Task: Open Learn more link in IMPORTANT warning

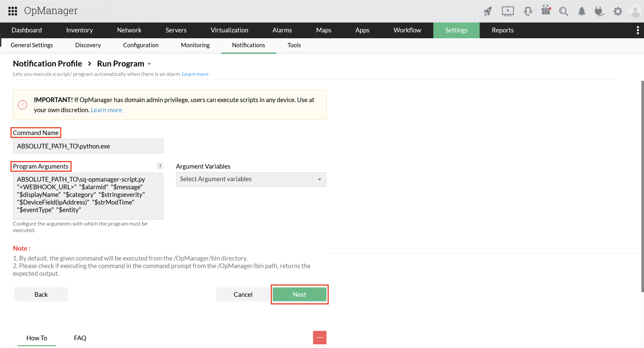Action: coord(106,110)
